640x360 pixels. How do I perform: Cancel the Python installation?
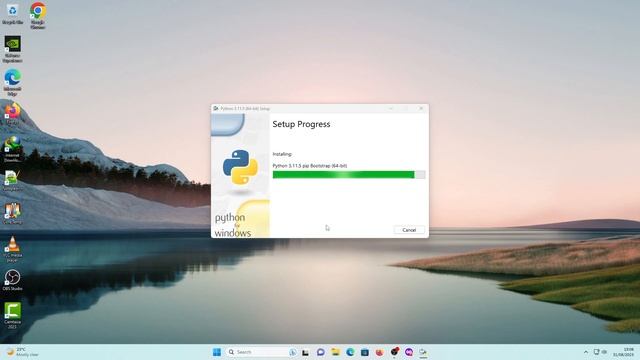(409, 230)
